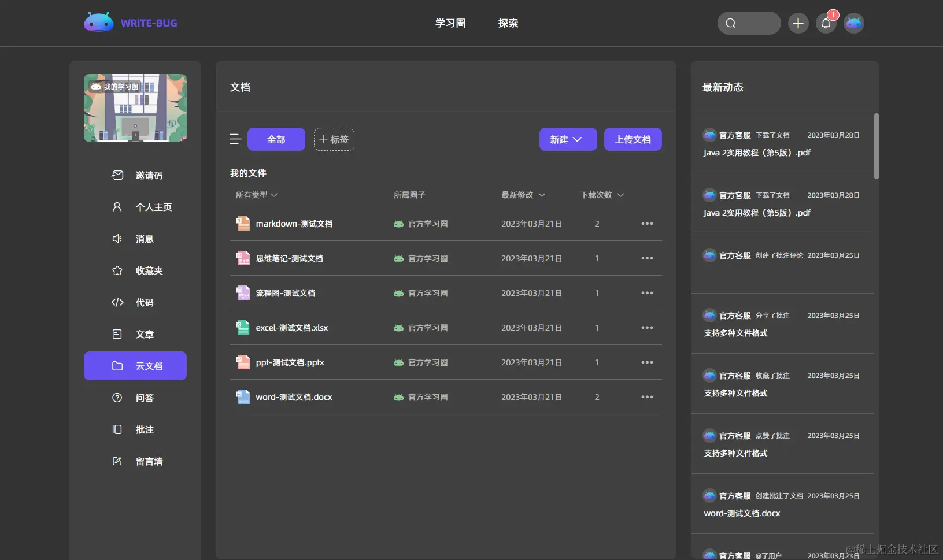Add a tag with 标签 button
943x560 pixels.
pyautogui.click(x=334, y=139)
